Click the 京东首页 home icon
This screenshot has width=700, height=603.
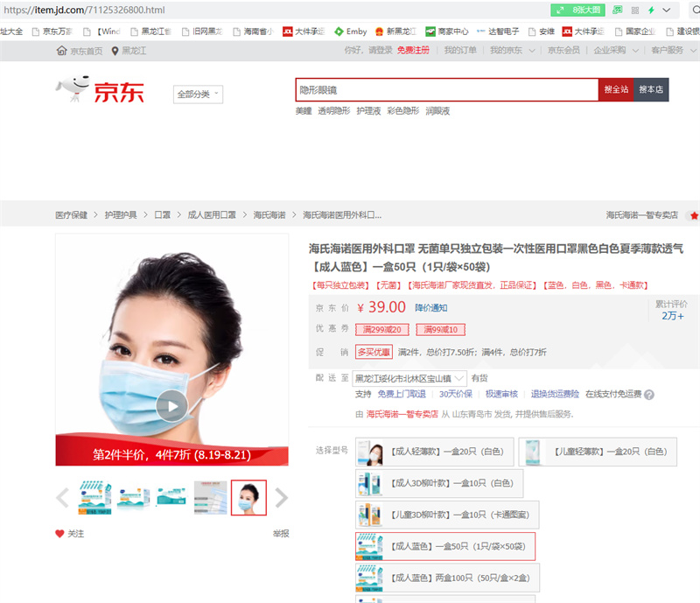pos(61,51)
